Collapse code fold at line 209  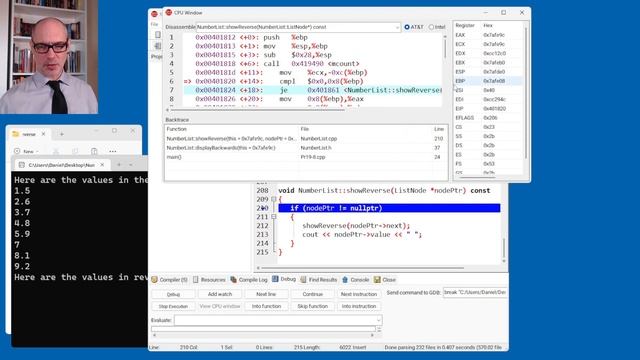(274, 199)
